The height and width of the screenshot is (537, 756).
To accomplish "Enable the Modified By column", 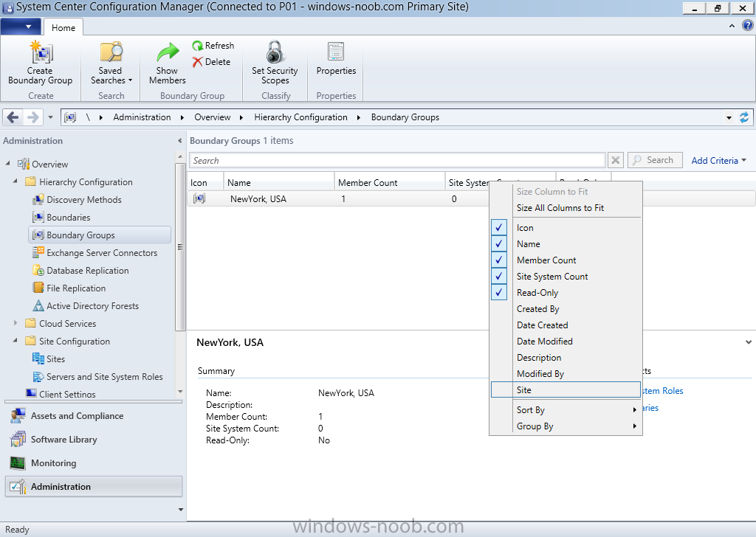I will (x=566, y=374).
